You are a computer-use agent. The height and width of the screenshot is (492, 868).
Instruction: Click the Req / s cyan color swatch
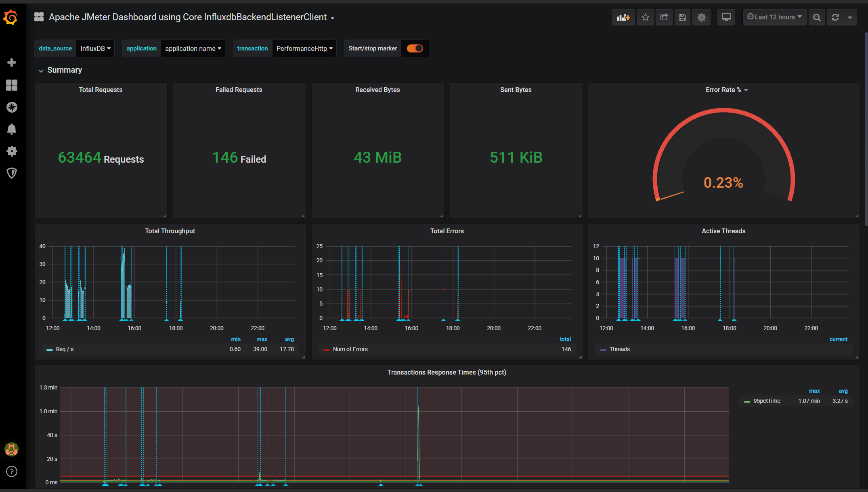(50, 350)
